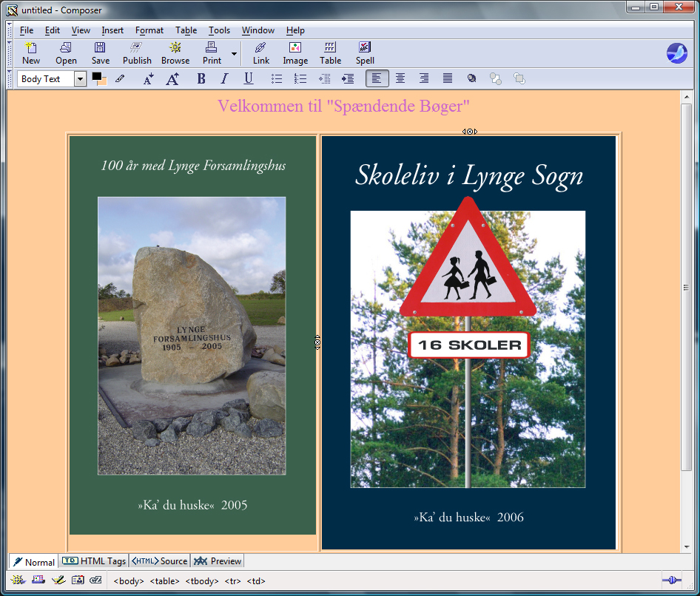Image resolution: width=700 pixels, height=596 pixels.
Task: Insert a table using the Table icon
Action: (330, 53)
